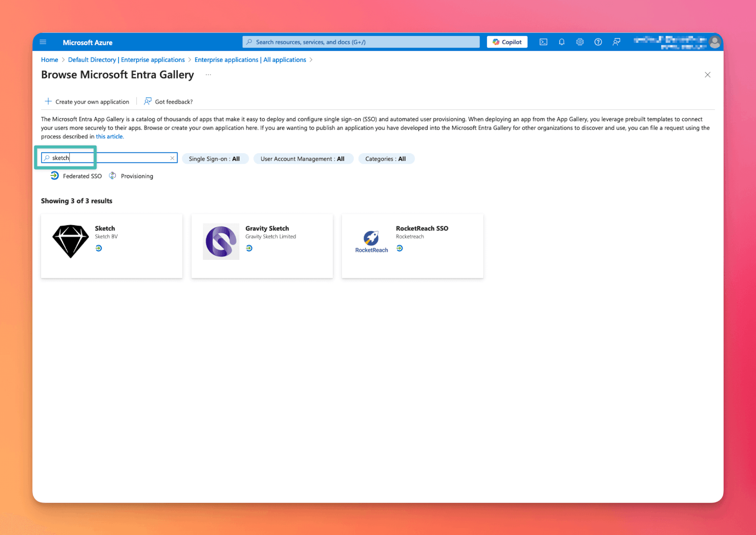Image resolution: width=756 pixels, height=535 pixels.
Task: Open the top bar feedback icon
Action: (x=616, y=42)
